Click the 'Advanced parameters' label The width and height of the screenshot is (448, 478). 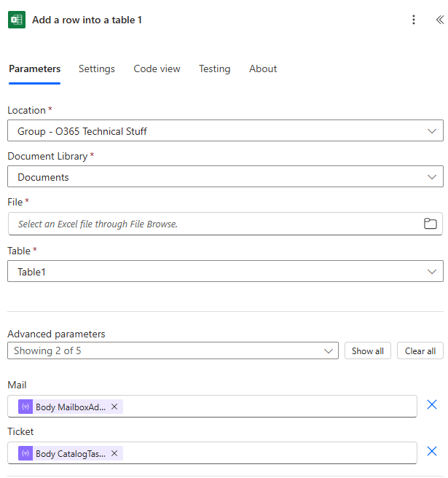56,334
